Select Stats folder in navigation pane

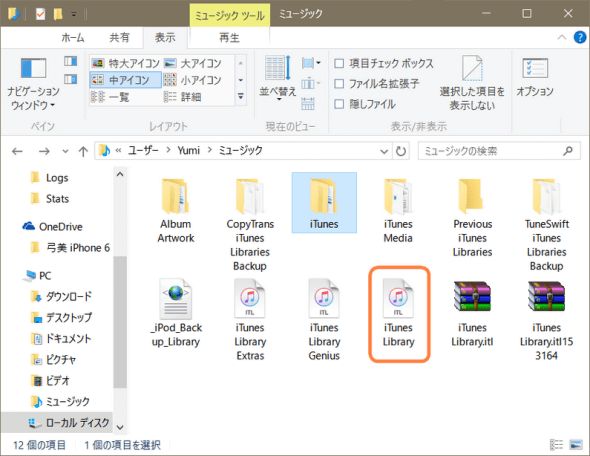point(57,199)
